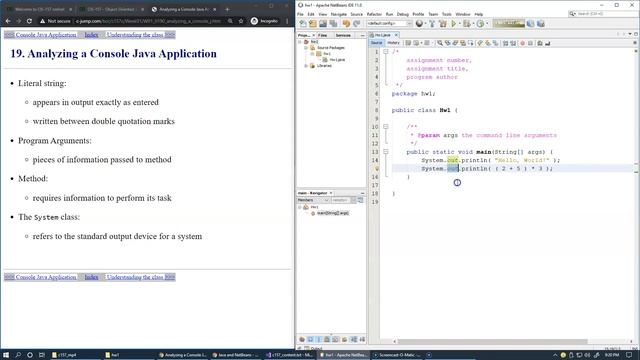Screen dimensions: 640x360
Task: Click the Cortana circle icon on taskbar
Action: [30, 355]
